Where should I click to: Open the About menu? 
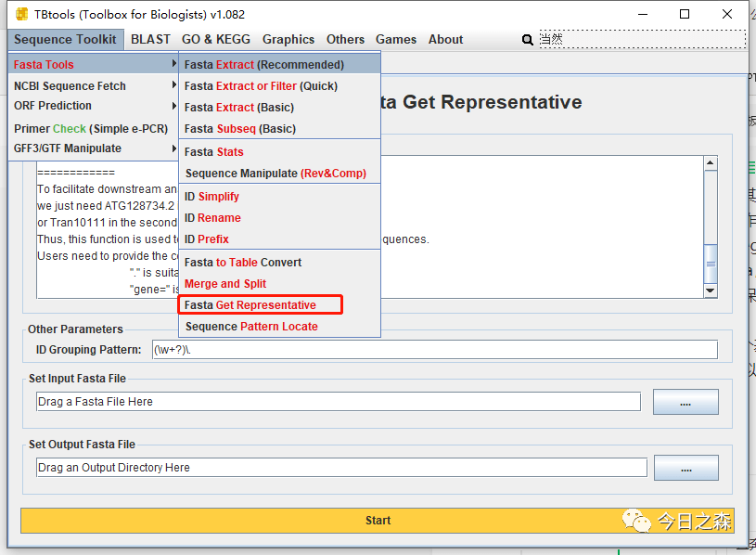(x=445, y=40)
